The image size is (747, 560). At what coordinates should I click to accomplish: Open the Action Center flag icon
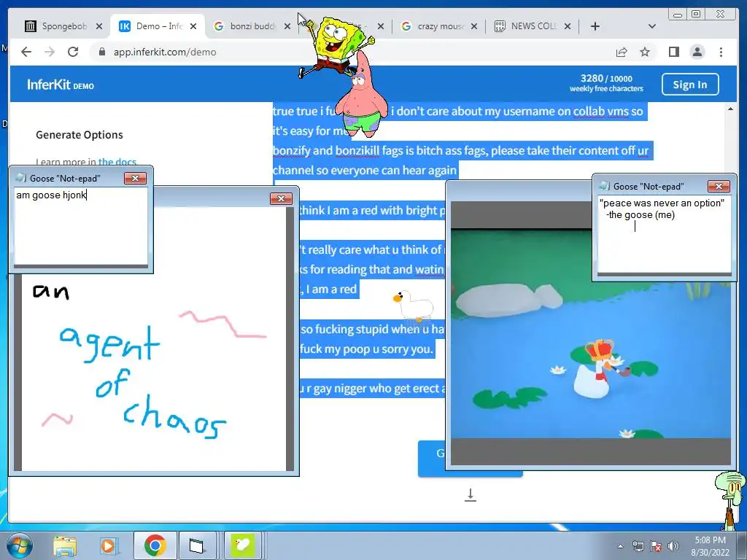point(656,546)
